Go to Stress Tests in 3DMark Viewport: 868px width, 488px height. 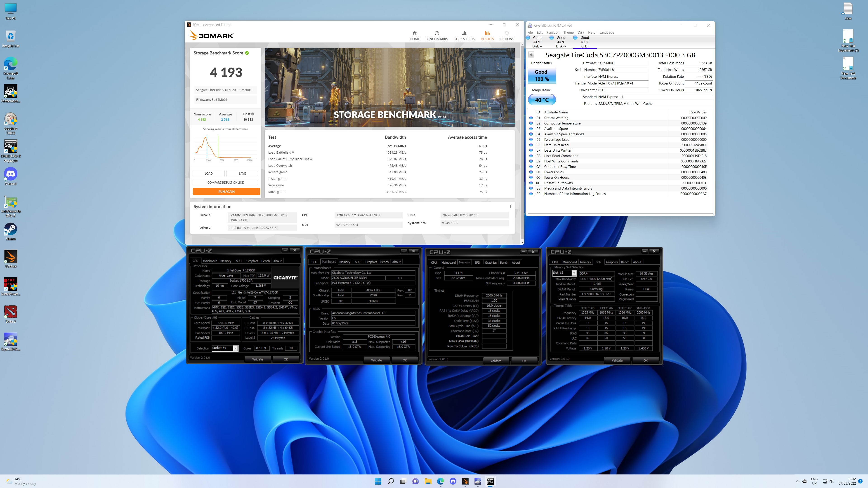[x=464, y=36]
